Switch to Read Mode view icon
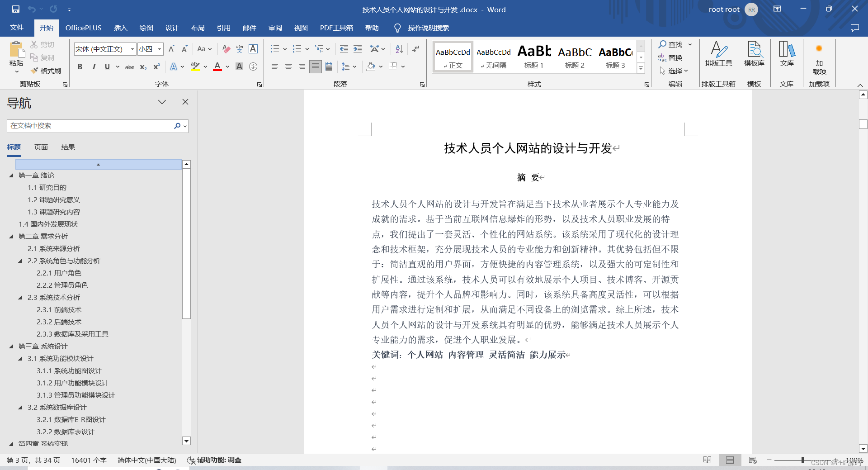868x470 pixels. tap(708, 460)
